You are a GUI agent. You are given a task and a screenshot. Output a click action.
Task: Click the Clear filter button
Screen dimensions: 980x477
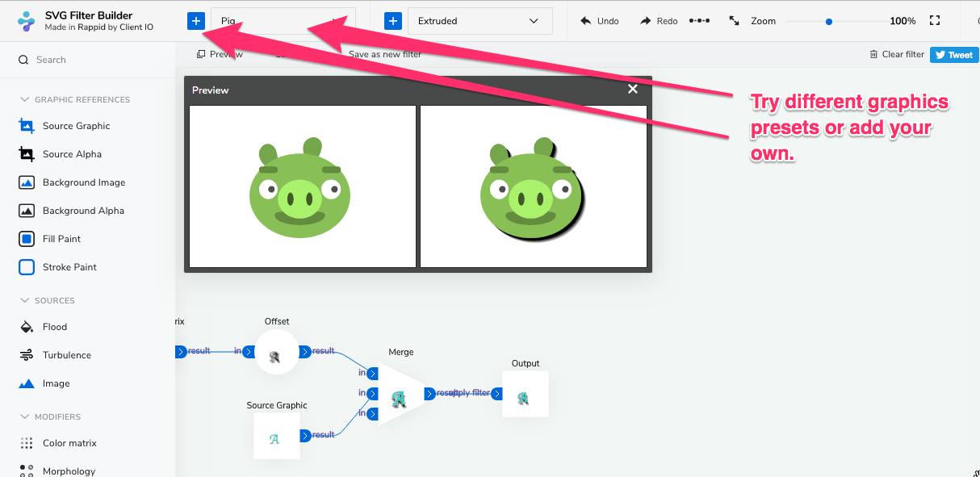coord(896,53)
